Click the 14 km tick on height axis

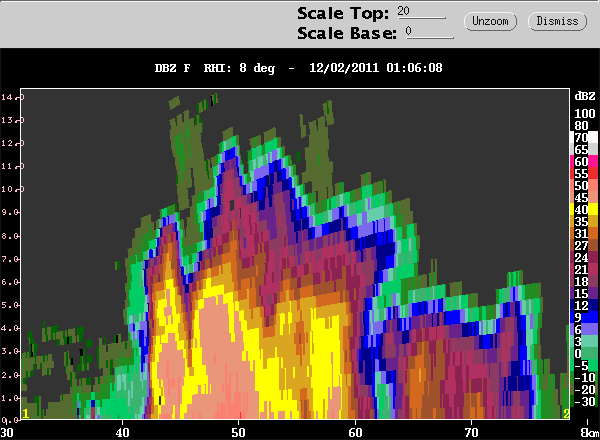[x=9, y=97]
